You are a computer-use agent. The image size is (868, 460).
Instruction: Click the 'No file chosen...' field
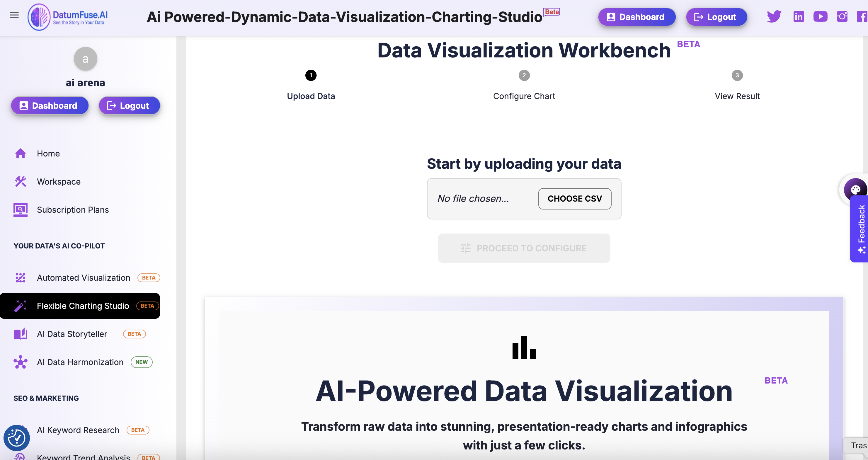[473, 198]
